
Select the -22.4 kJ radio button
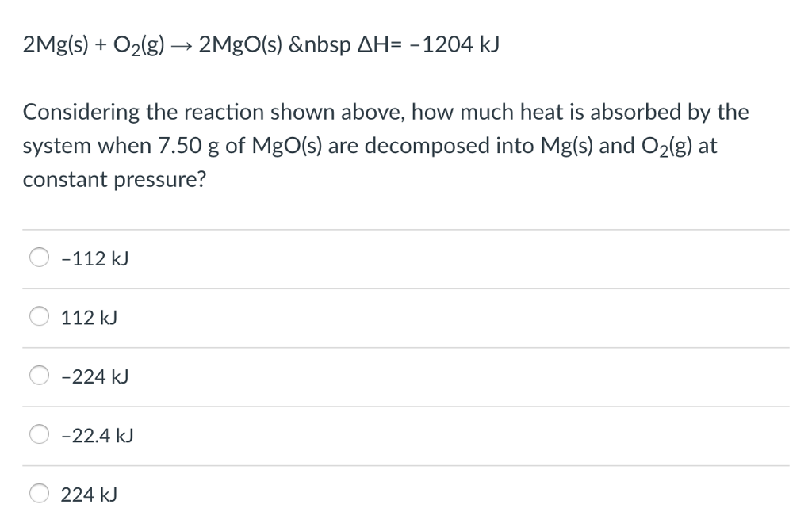(x=39, y=434)
